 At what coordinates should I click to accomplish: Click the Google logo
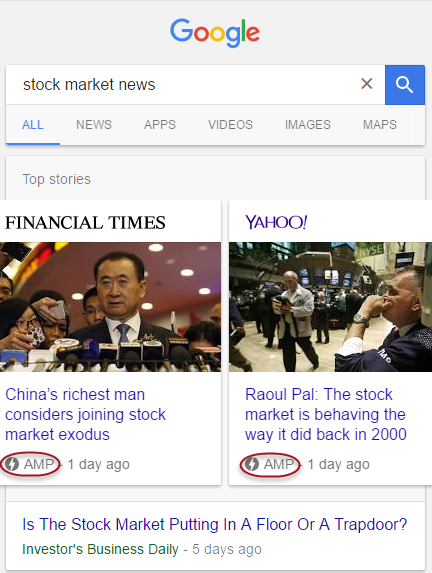tap(215, 33)
